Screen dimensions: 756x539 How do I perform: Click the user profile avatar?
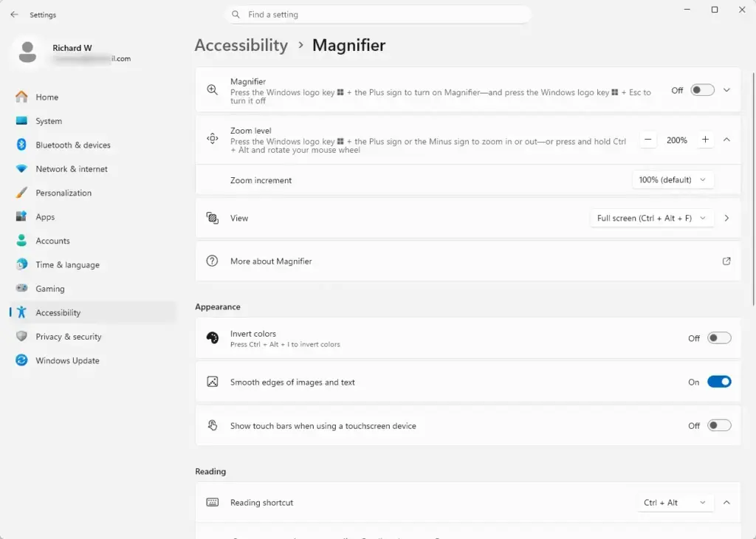27,52
